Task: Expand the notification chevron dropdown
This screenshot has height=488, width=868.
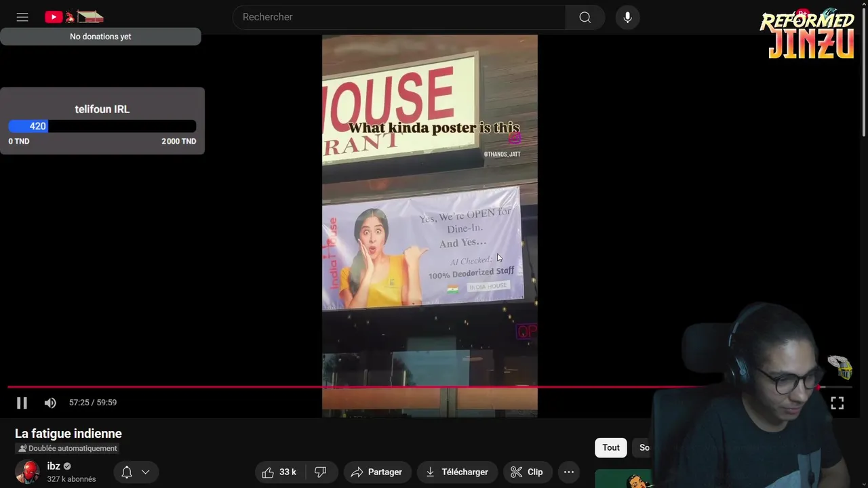Action: (x=145, y=472)
